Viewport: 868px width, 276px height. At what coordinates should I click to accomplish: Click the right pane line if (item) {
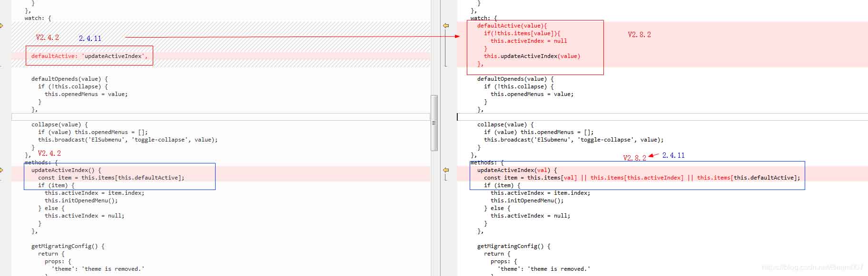502,185
